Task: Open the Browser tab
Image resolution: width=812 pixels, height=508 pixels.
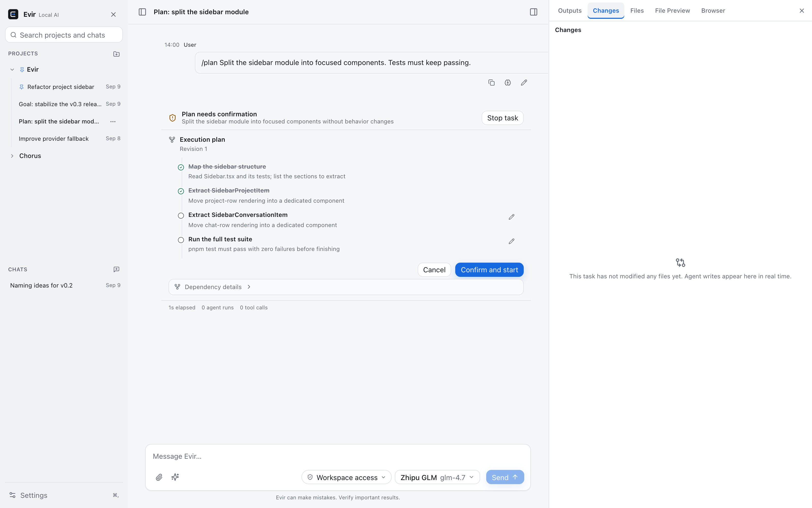Action: click(713, 11)
